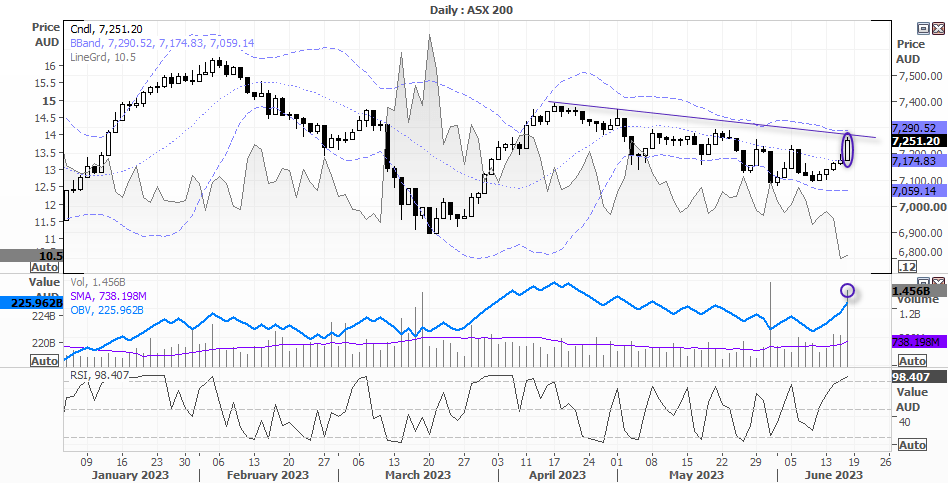
Task: Click the purple 738.198M SMA value label
Action: click(x=918, y=343)
